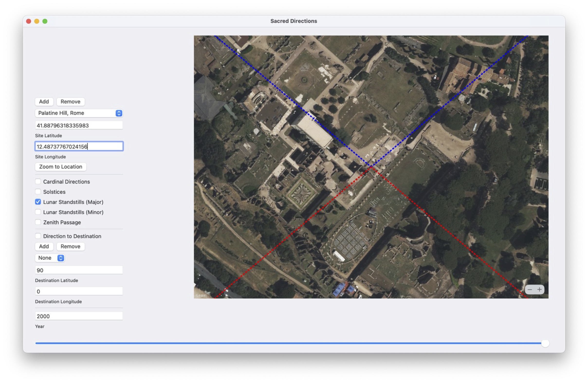588x383 pixels.
Task: Toggle the Solstices checkbox
Action: click(38, 192)
